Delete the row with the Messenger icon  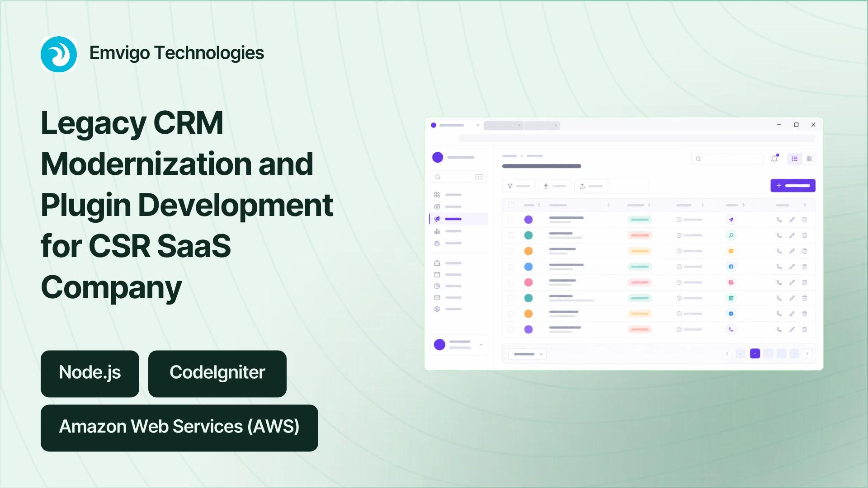805,314
